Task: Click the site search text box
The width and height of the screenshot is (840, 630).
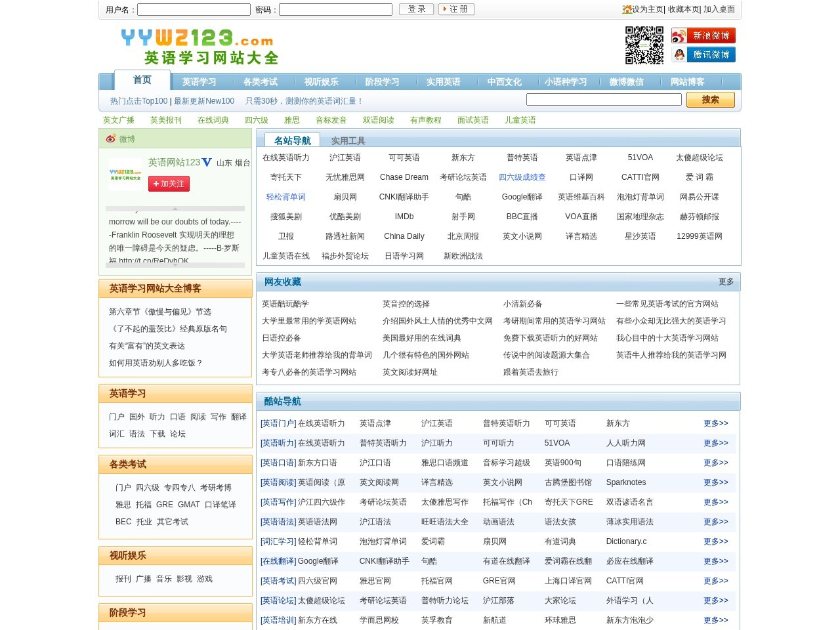Action: (x=604, y=99)
